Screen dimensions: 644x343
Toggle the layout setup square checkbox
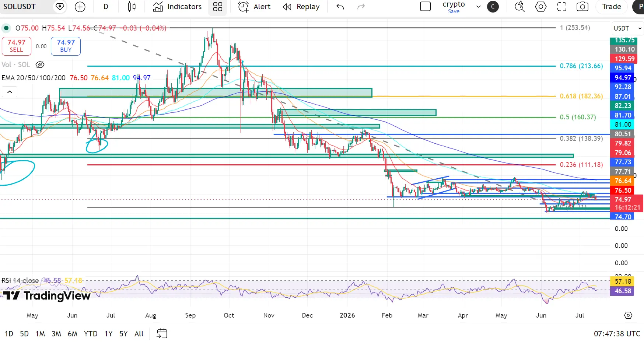(426, 7)
